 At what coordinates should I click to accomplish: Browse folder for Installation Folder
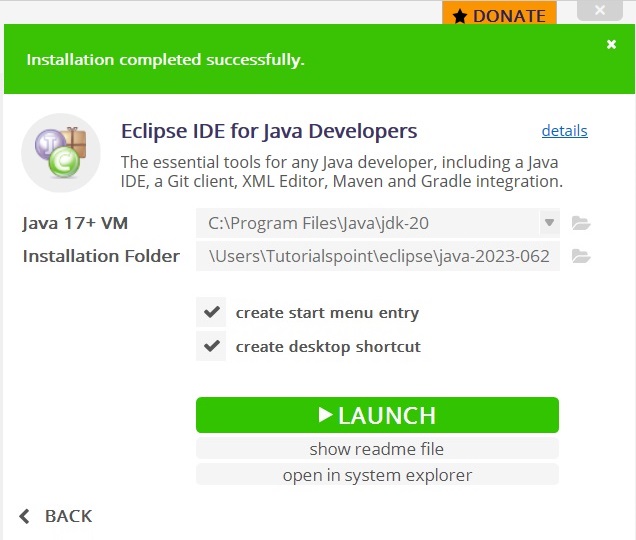pos(581,256)
